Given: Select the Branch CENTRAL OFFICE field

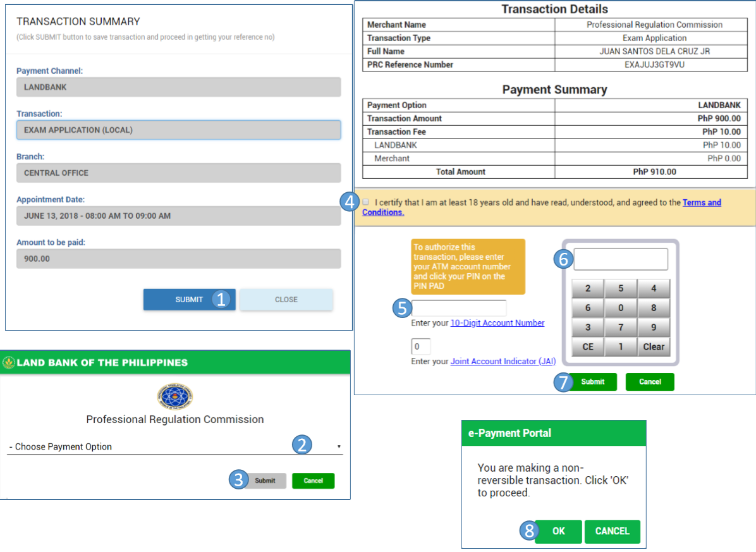Looking at the screenshot, I should click(178, 173).
